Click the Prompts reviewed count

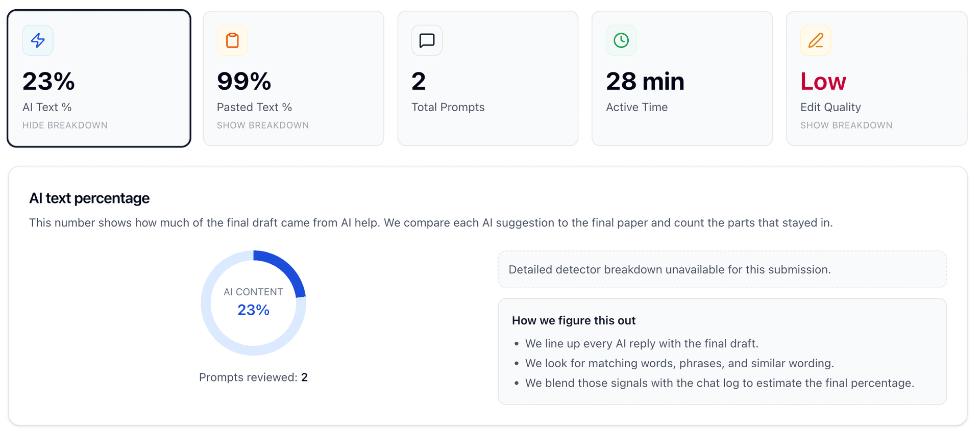(x=254, y=377)
